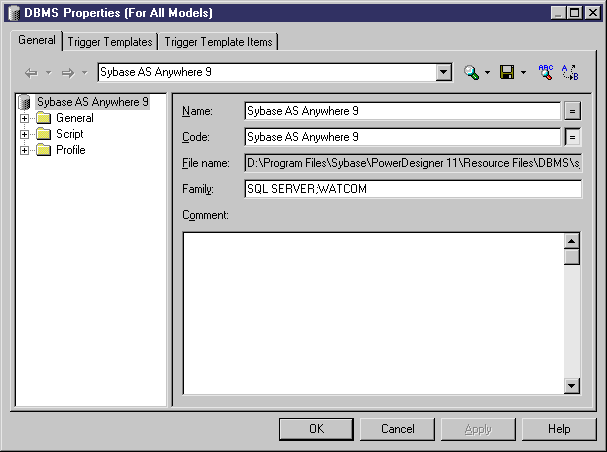The height and width of the screenshot is (452, 607).
Task: Select the General folder tree item
Action: point(75,118)
